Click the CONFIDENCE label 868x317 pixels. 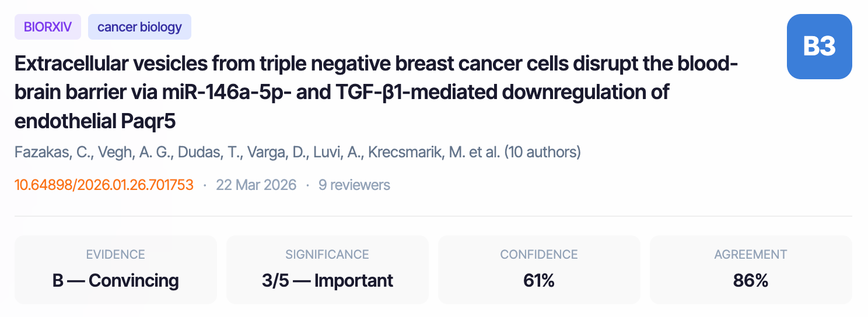pos(539,255)
